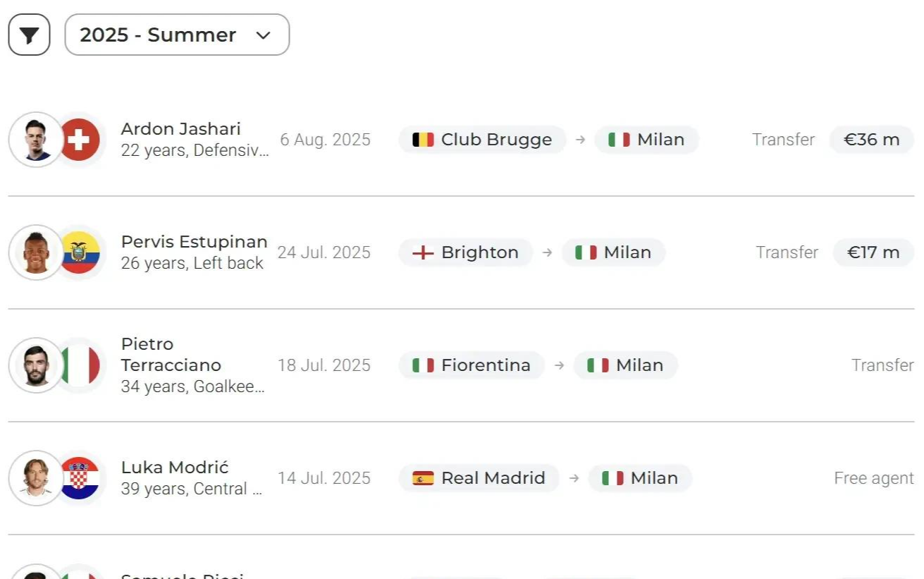Open Pietro Terracciano player name link
924x579 pixels.
[x=171, y=355]
